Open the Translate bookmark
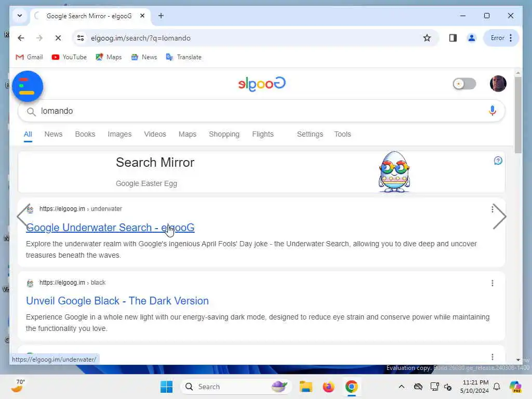 point(183,57)
